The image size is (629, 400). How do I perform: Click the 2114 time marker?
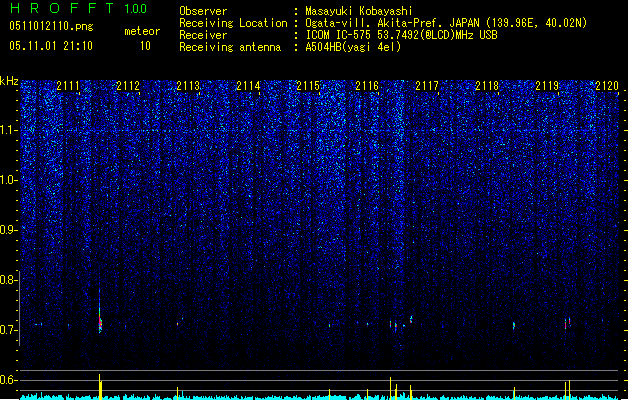(x=248, y=86)
